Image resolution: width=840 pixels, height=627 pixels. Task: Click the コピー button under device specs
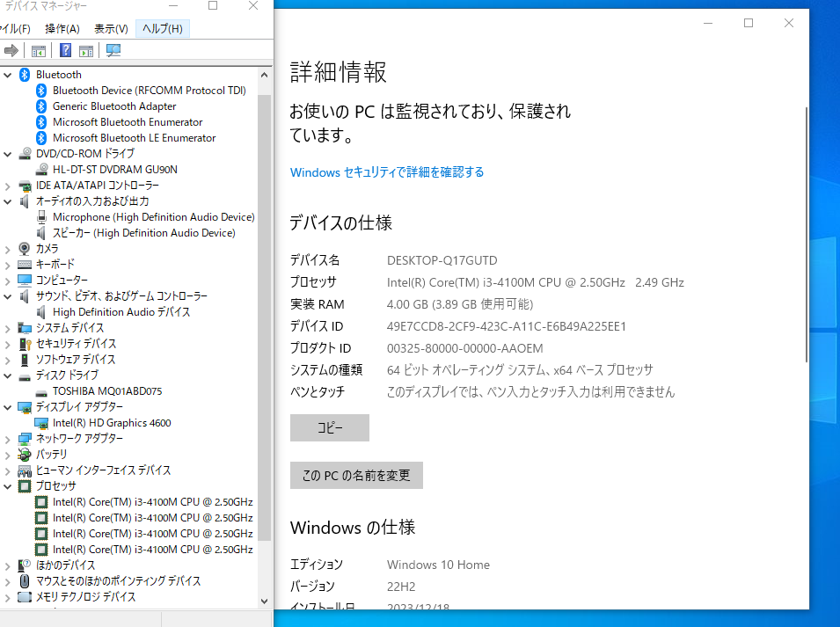[x=330, y=427]
